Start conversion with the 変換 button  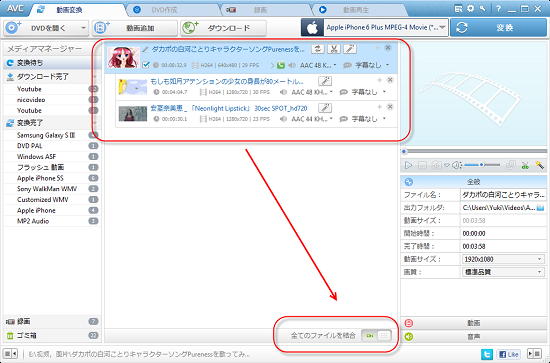pos(498,28)
